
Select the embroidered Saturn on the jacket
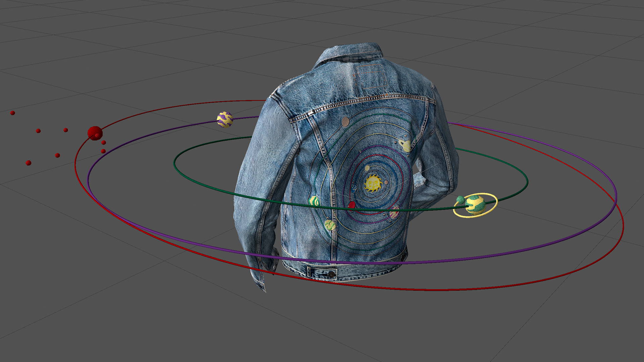click(x=406, y=145)
